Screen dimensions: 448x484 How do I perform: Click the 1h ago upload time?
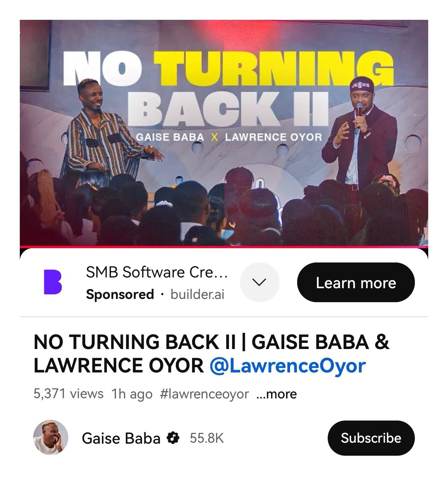coord(132,394)
